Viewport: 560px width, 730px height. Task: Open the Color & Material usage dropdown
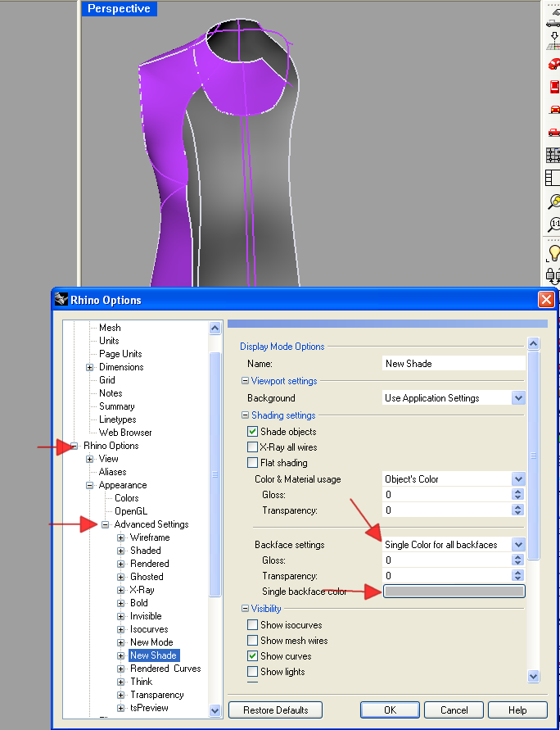pyautogui.click(x=517, y=479)
